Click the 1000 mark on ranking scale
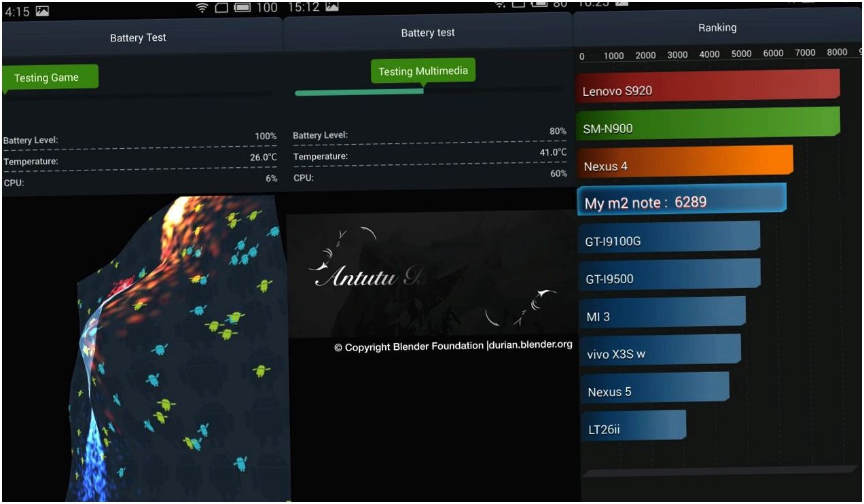Viewport: 864px width, 504px height. coord(613,56)
